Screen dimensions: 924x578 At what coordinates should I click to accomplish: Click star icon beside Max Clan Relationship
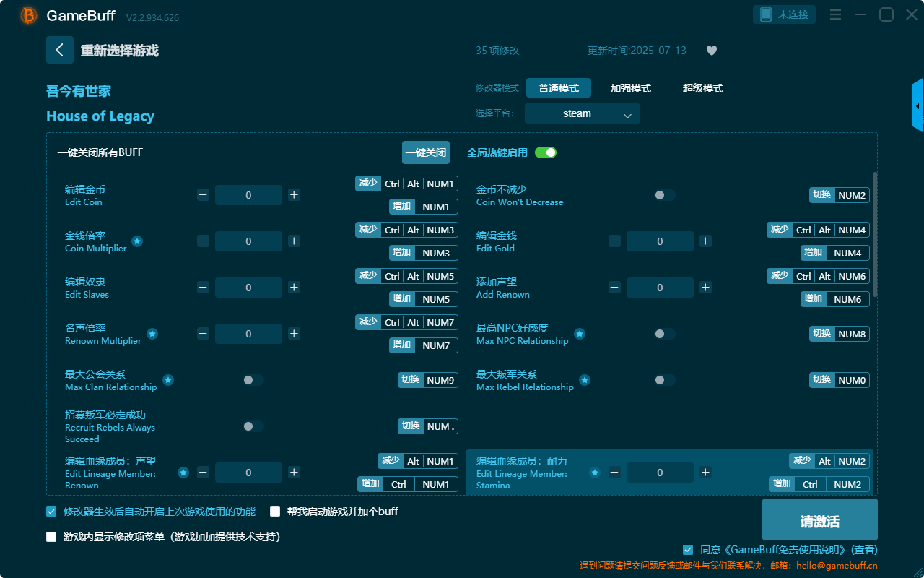point(168,380)
